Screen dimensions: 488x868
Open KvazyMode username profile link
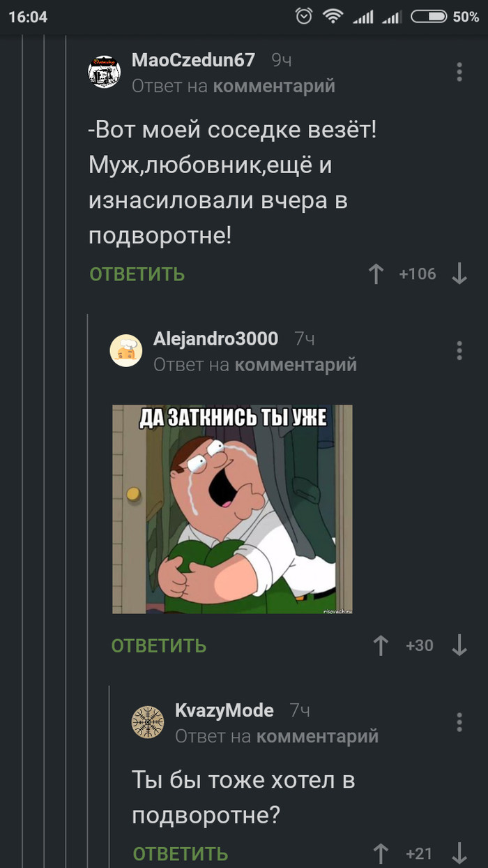[224, 710]
